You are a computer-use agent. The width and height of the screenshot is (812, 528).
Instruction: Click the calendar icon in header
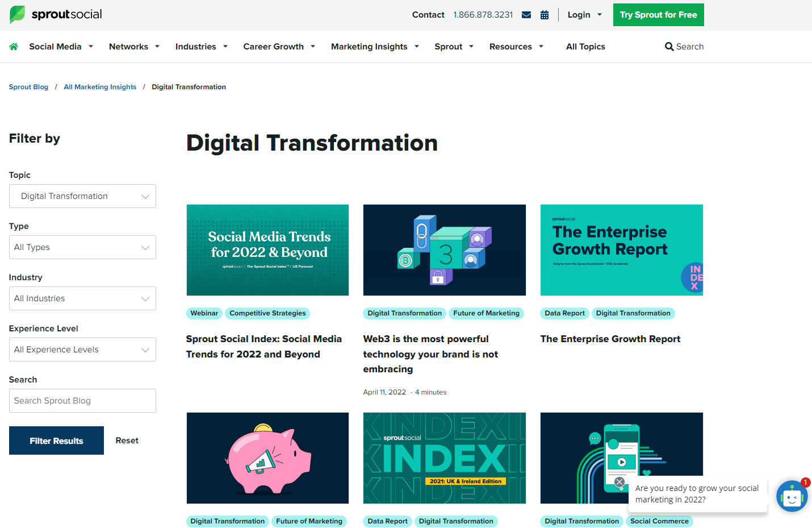(545, 15)
